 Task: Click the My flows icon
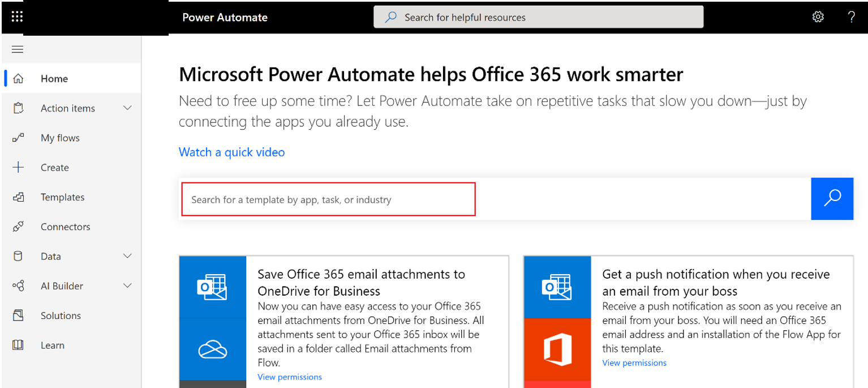pos(18,138)
